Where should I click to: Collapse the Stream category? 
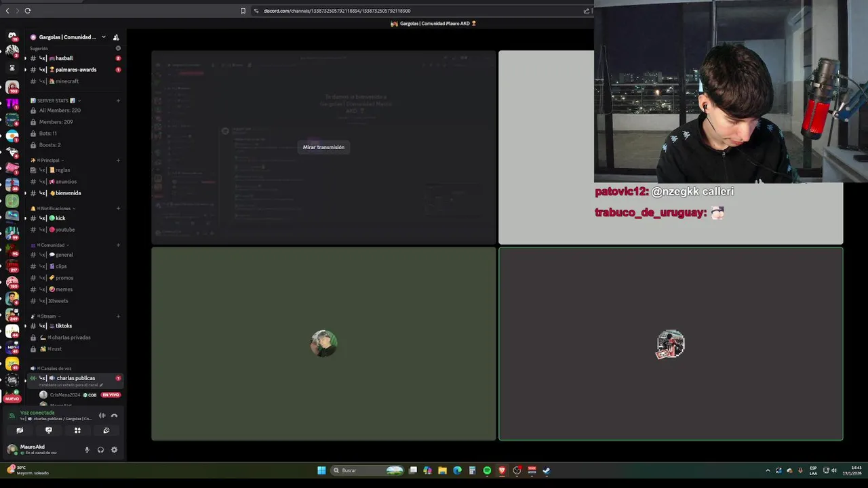(x=45, y=317)
